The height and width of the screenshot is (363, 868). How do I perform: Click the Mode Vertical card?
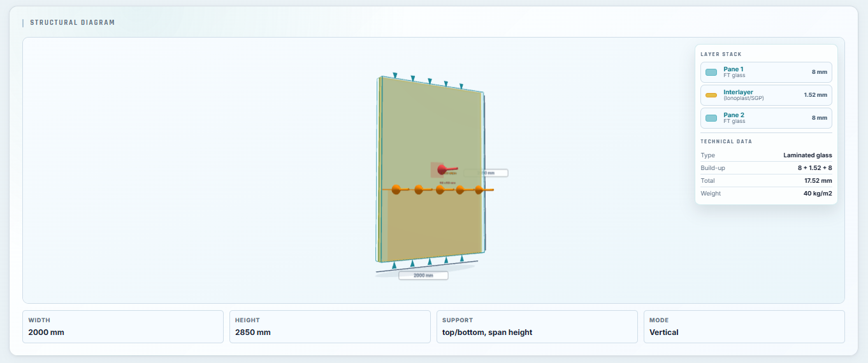tap(744, 327)
